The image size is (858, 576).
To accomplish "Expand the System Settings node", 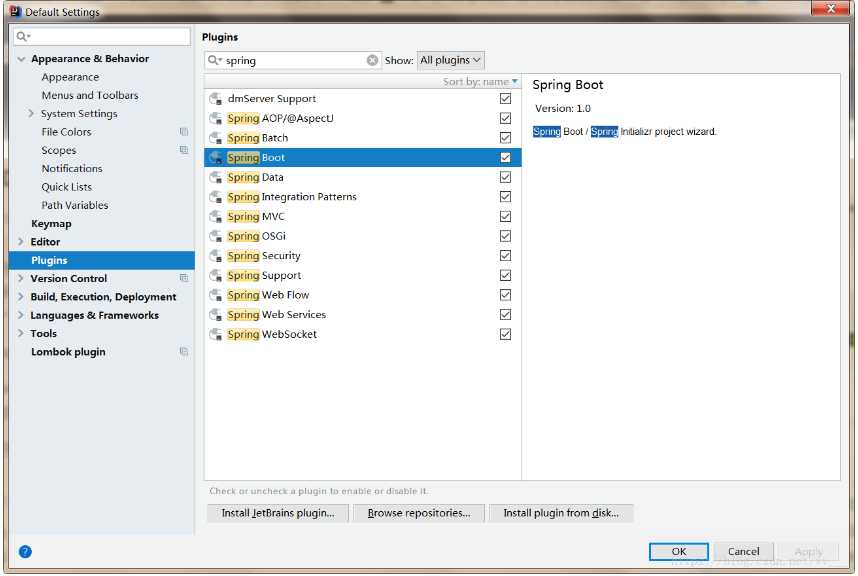I will [31, 113].
